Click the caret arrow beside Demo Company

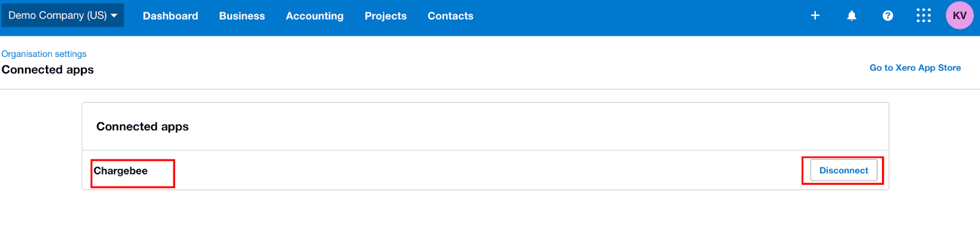pos(114,16)
